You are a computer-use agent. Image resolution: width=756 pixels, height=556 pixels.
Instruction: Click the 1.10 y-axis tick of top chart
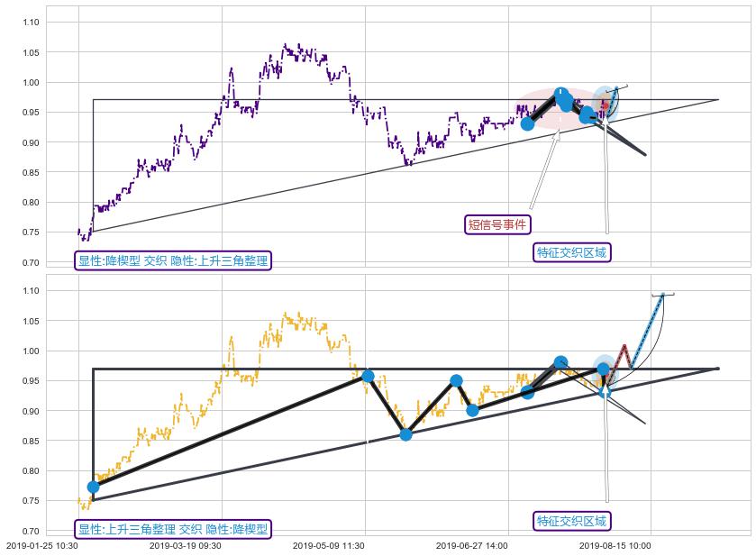33,22
